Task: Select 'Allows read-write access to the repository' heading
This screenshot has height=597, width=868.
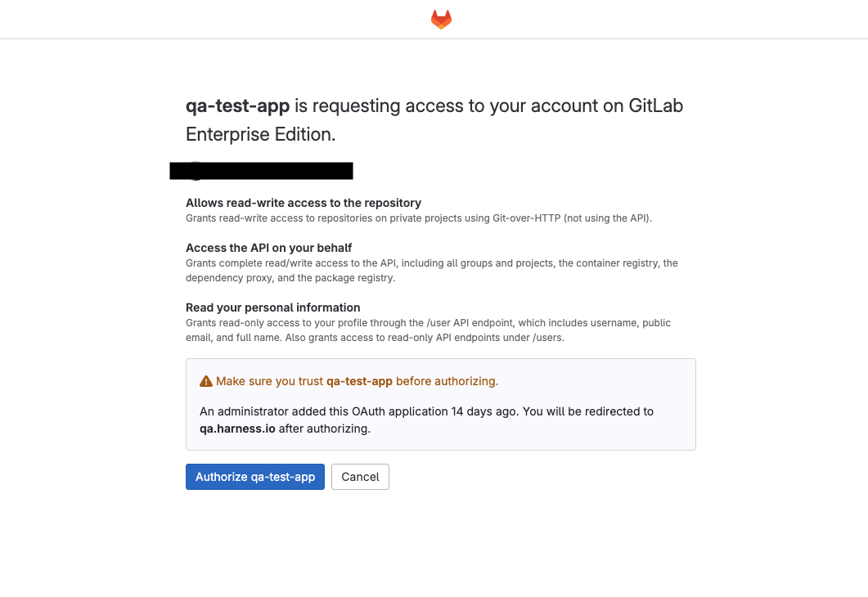Action: (x=304, y=203)
